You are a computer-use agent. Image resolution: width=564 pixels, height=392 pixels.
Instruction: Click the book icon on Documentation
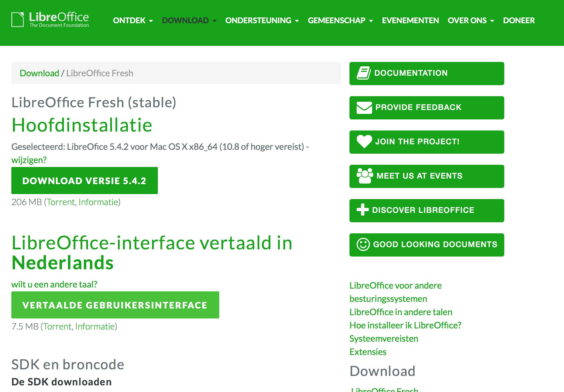364,73
